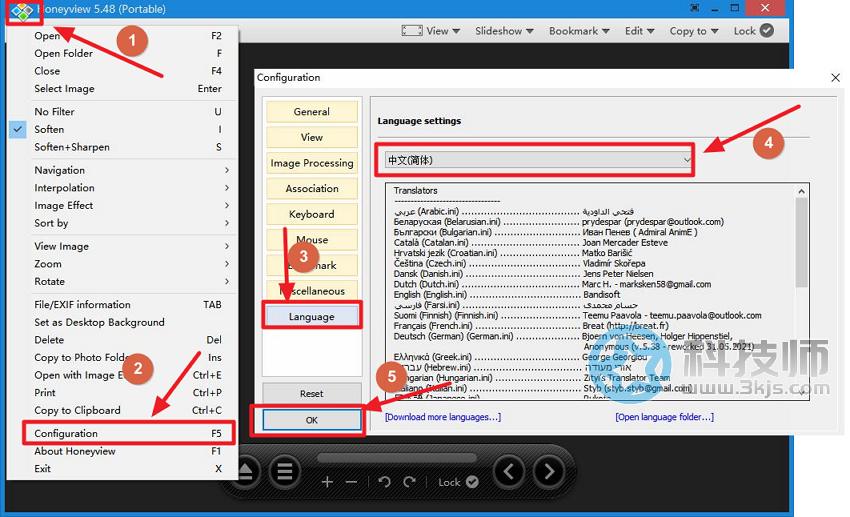Switch to the Association tab
Viewport: 850px width, 517px height.
coord(312,189)
